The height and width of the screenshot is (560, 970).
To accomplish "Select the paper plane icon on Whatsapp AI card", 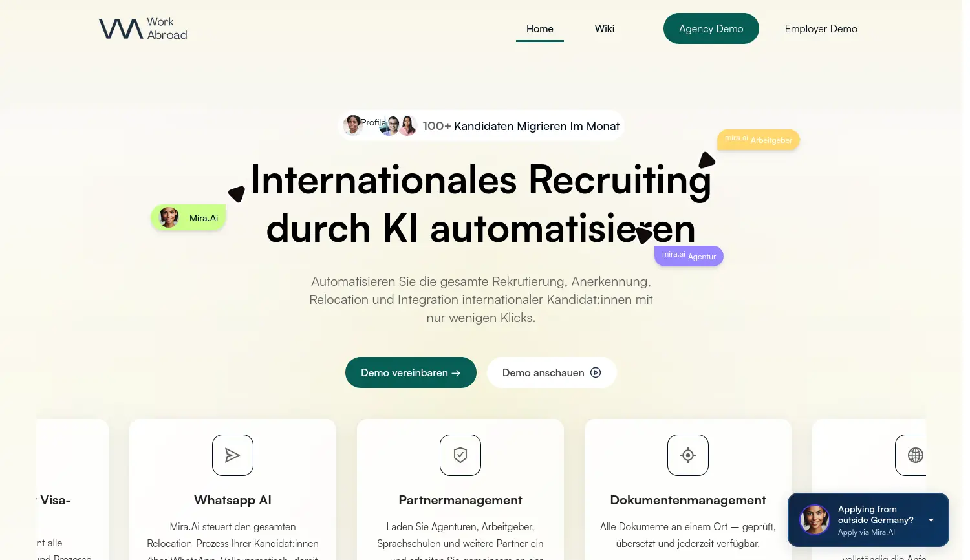I will point(232,455).
